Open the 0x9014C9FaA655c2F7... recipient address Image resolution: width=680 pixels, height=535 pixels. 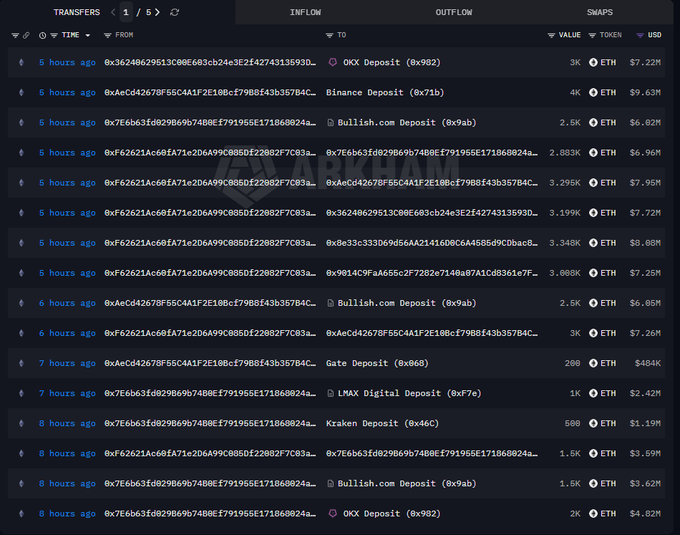click(x=432, y=273)
